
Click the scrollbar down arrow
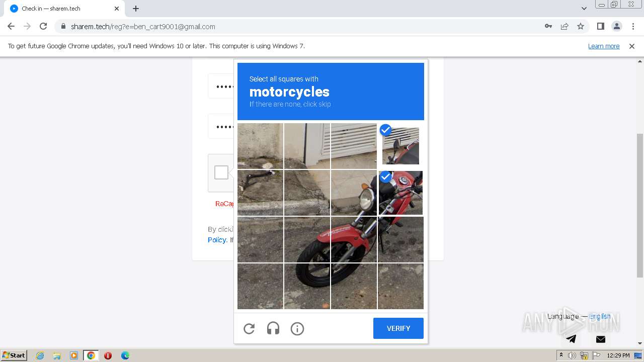640,344
